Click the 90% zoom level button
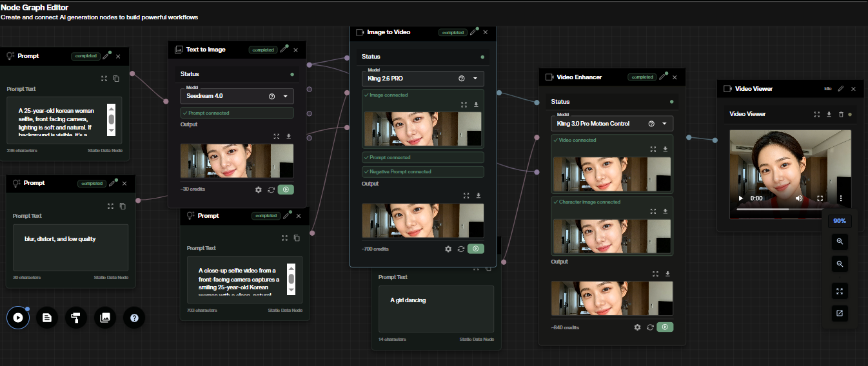This screenshot has height=366, width=868. point(840,220)
